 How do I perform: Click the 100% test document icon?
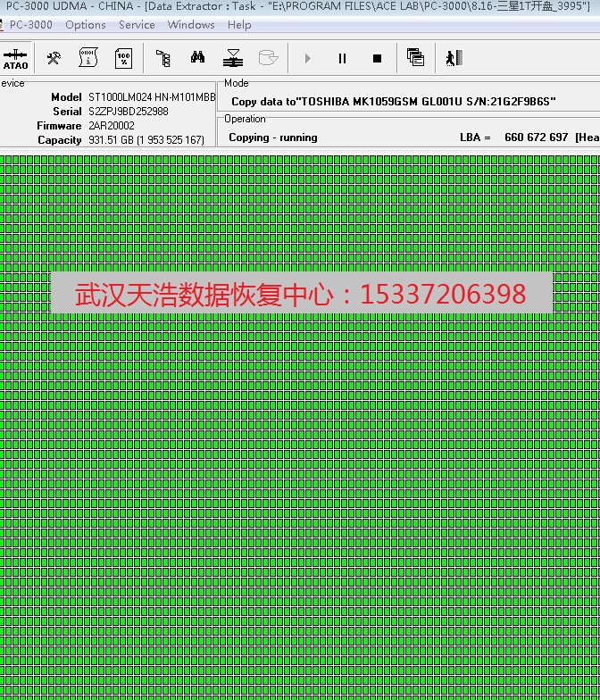tap(123, 58)
